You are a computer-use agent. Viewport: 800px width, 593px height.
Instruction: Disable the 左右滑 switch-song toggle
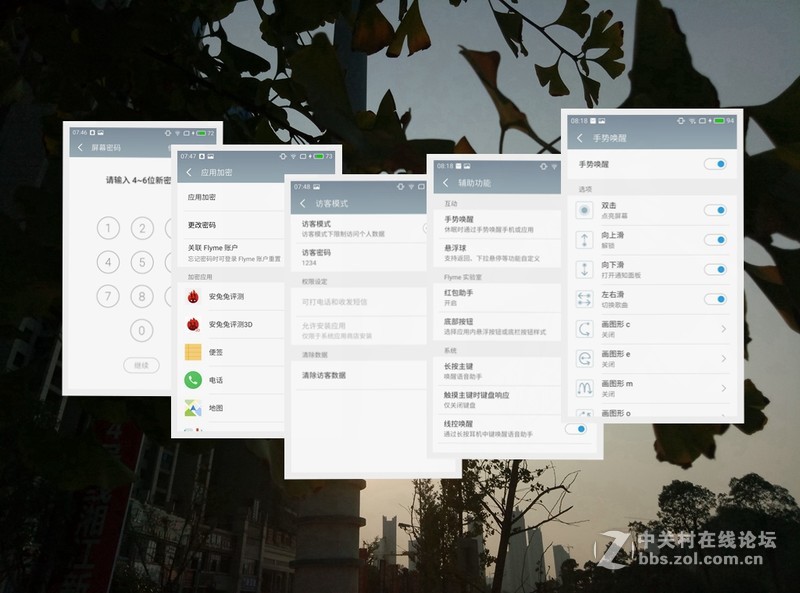[716, 297]
